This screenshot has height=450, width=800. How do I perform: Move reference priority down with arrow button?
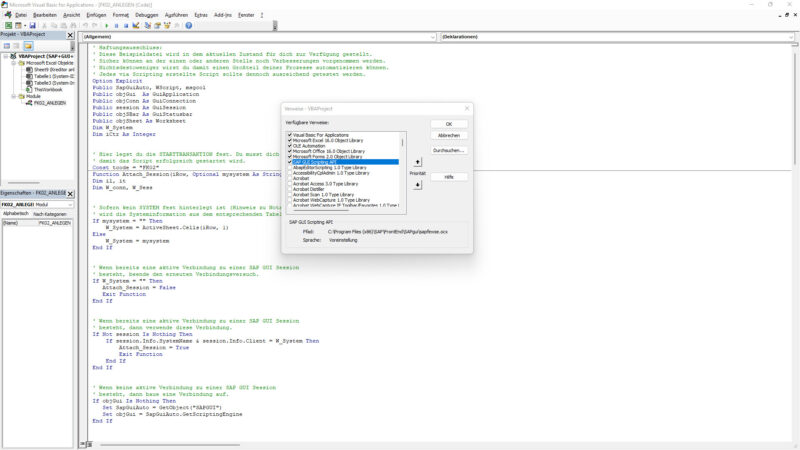coord(417,185)
